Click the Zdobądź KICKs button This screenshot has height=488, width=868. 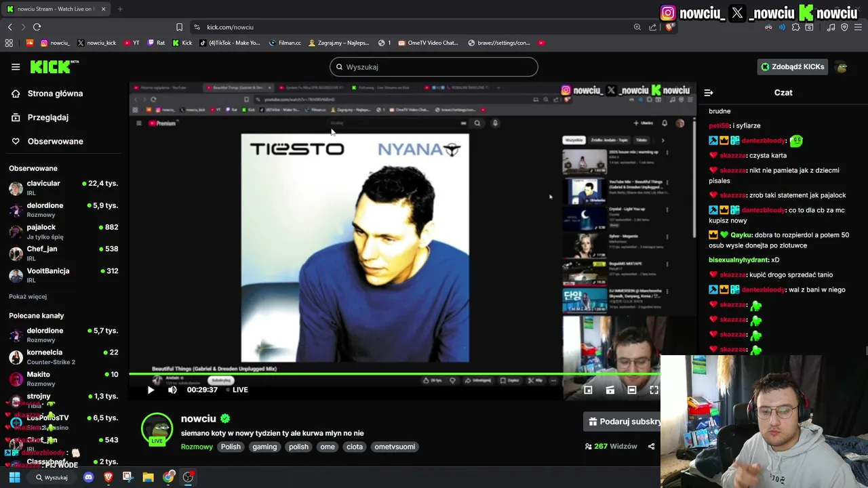(x=792, y=66)
